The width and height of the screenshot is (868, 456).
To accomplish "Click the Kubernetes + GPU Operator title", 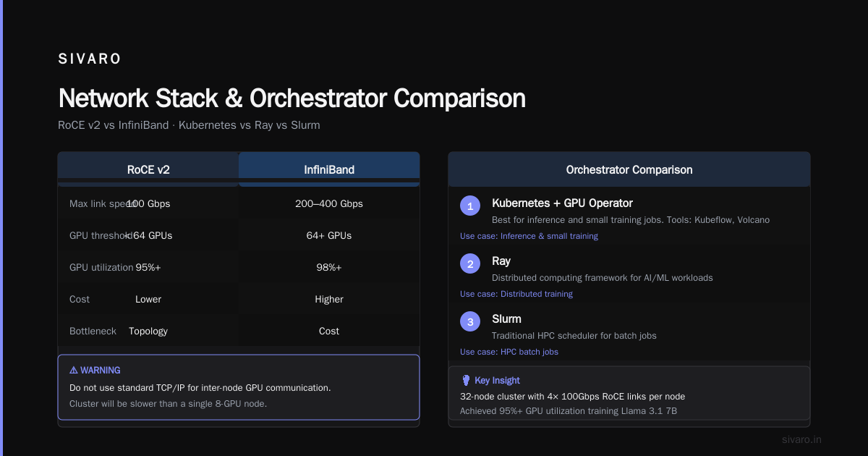I will pyautogui.click(x=562, y=203).
